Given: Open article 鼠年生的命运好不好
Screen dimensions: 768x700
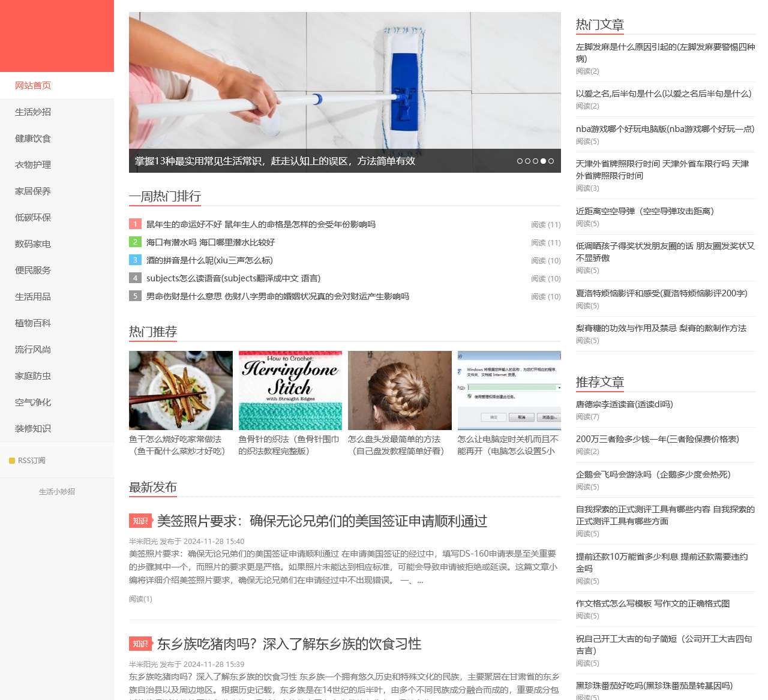Looking at the screenshot, I should [x=260, y=224].
